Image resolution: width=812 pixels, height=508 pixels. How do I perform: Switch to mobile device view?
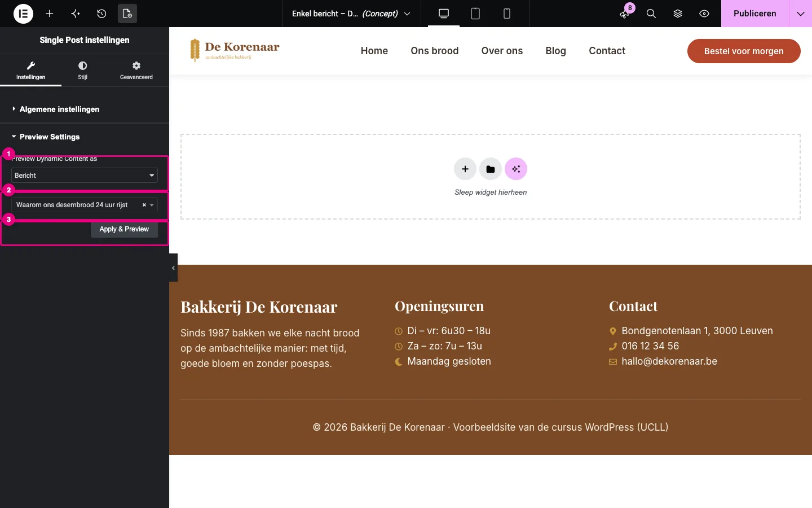[x=507, y=14]
